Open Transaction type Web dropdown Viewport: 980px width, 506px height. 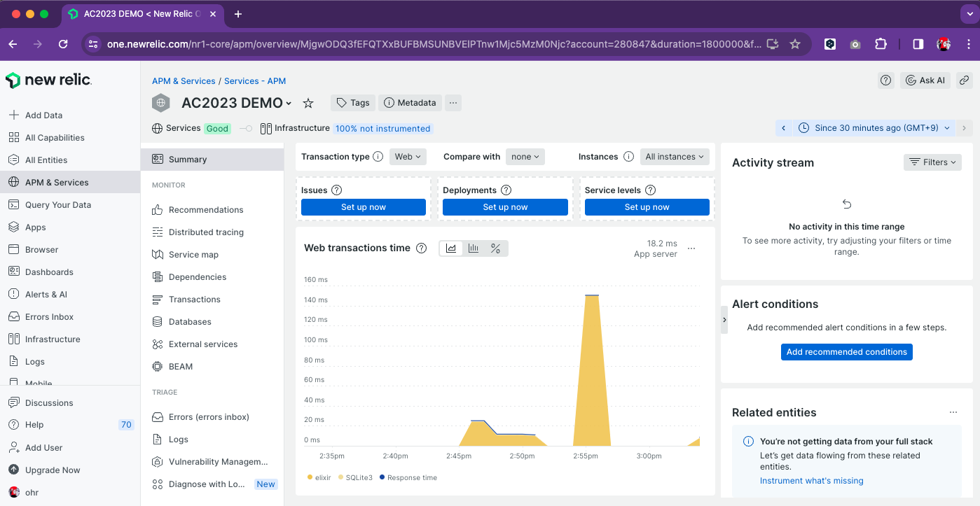coord(408,157)
